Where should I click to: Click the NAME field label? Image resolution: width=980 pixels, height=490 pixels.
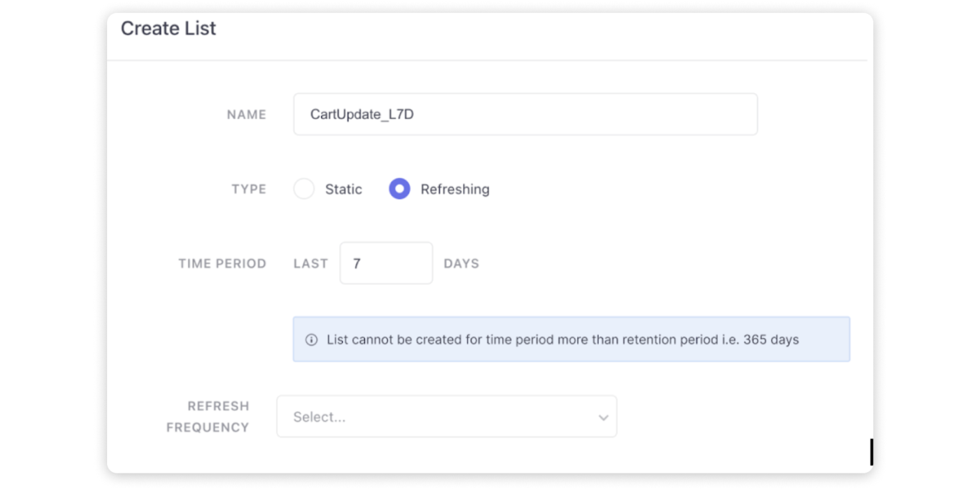(247, 115)
